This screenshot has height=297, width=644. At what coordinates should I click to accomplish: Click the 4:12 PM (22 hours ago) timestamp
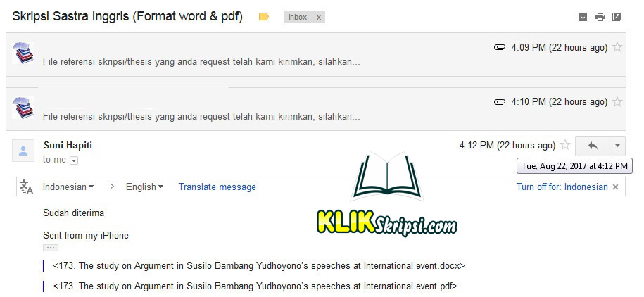pos(507,146)
